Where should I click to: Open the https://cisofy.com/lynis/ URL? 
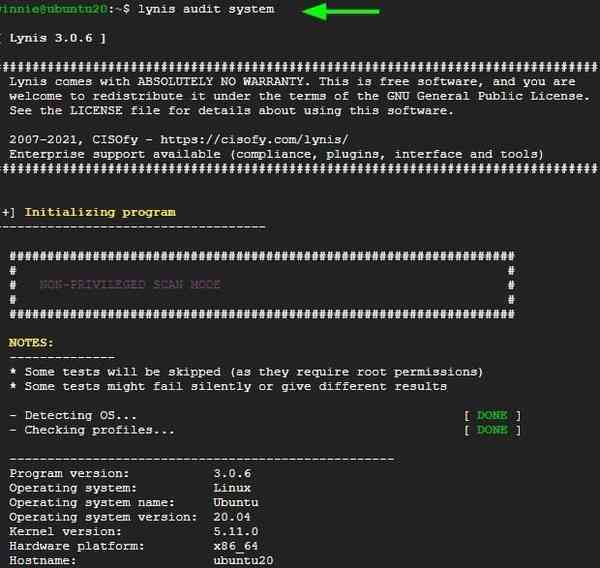254,140
